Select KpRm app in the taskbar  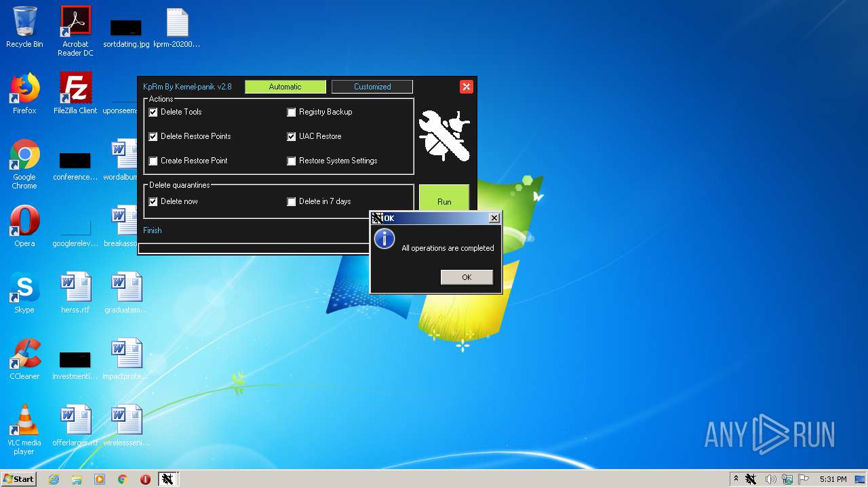pos(167,479)
